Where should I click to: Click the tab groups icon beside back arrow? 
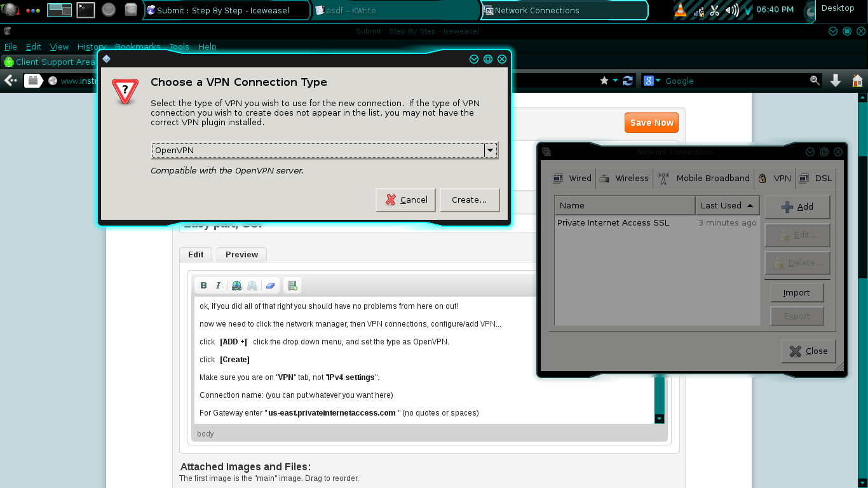point(33,81)
